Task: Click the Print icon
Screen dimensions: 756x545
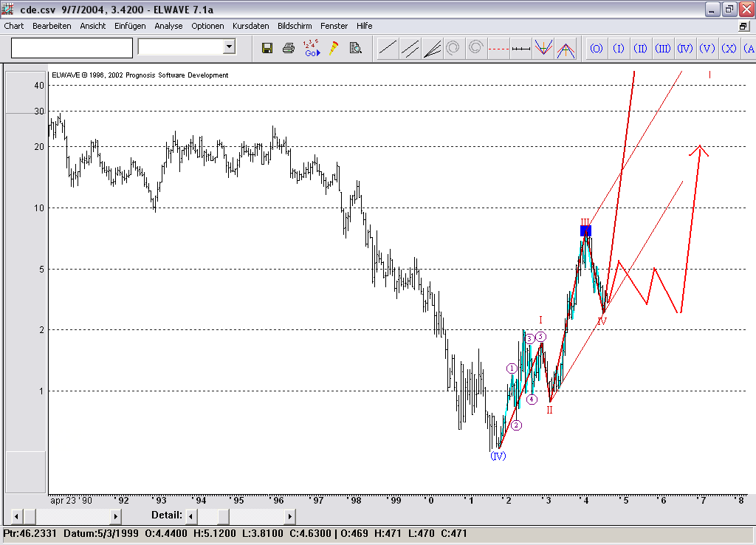Action: pyautogui.click(x=289, y=48)
